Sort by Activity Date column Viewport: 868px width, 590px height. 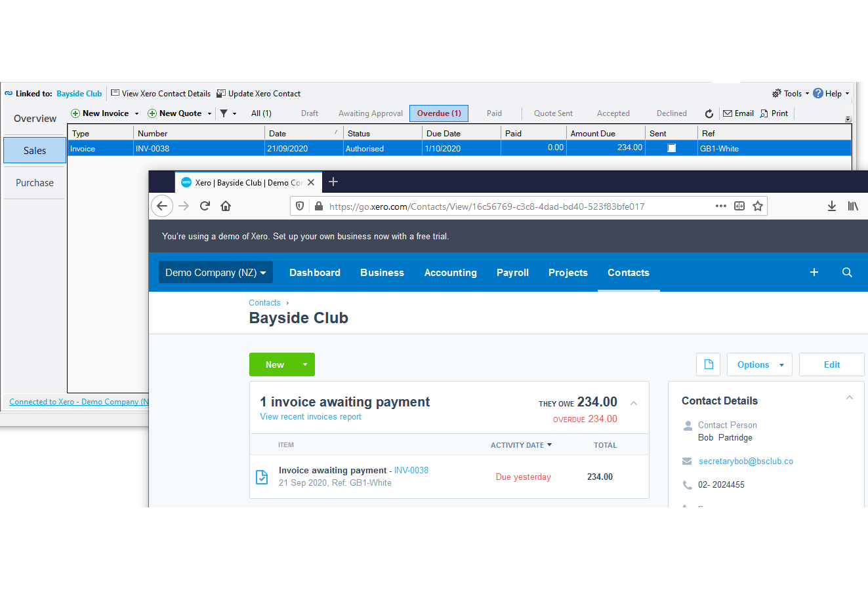[x=521, y=445]
